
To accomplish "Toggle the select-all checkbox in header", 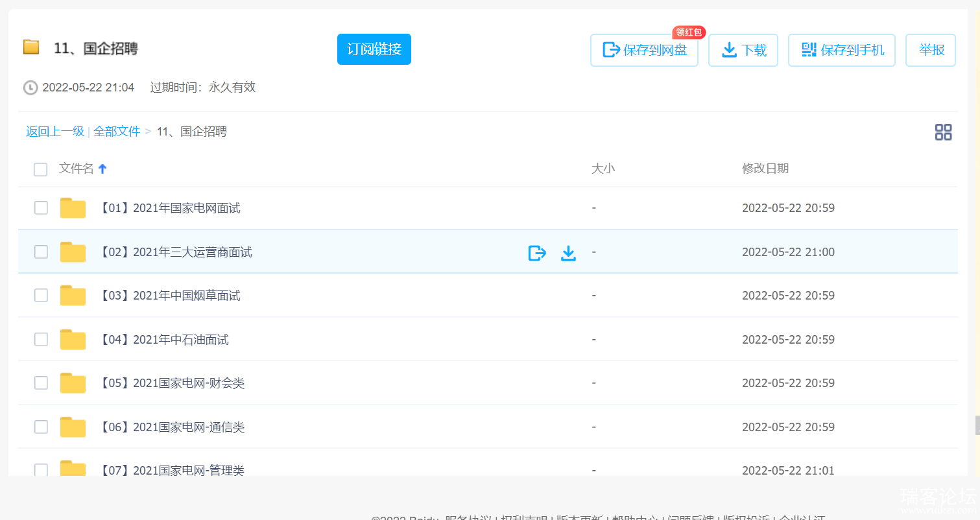I will tap(41, 170).
